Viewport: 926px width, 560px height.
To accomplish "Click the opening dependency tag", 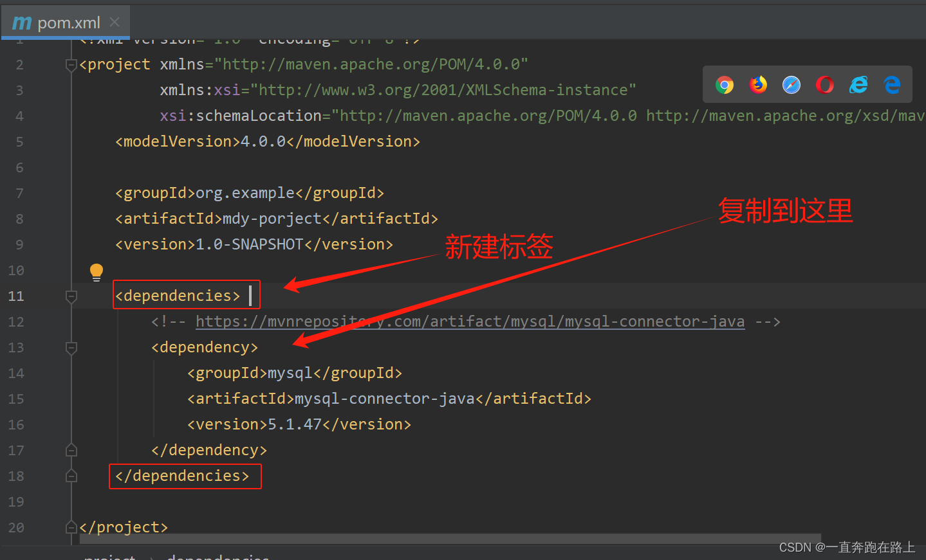I will pos(205,347).
